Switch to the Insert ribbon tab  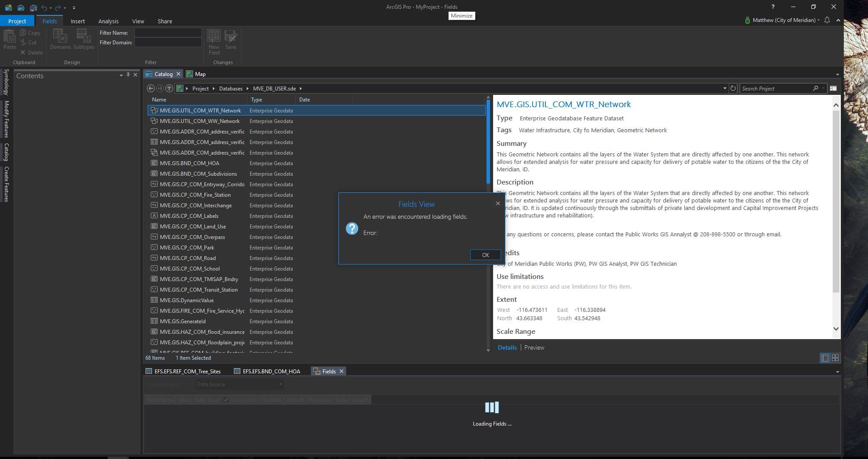pyautogui.click(x=78, y=21)
